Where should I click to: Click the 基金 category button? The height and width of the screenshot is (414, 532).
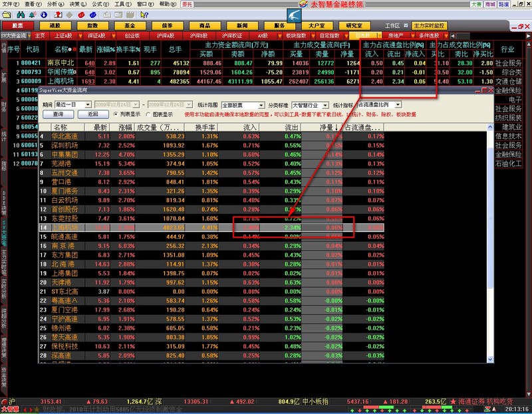130,26
